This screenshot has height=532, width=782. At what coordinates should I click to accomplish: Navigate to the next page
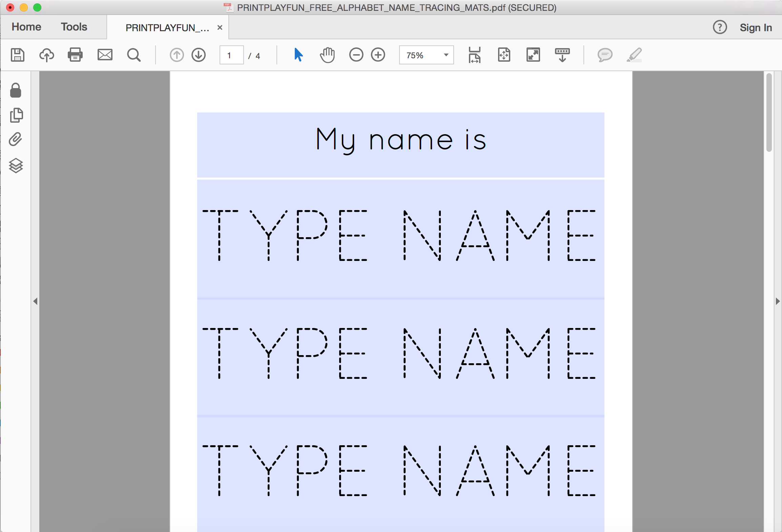[x=198, y=55]
